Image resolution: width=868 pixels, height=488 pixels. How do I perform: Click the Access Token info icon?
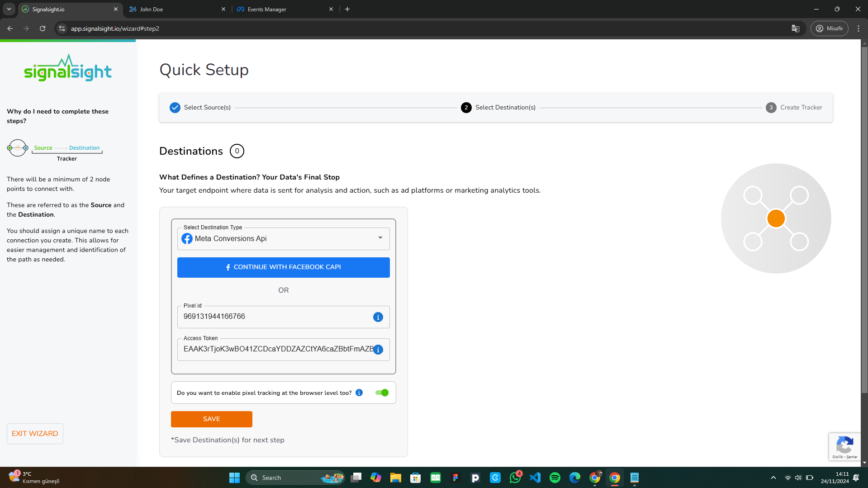378,350
